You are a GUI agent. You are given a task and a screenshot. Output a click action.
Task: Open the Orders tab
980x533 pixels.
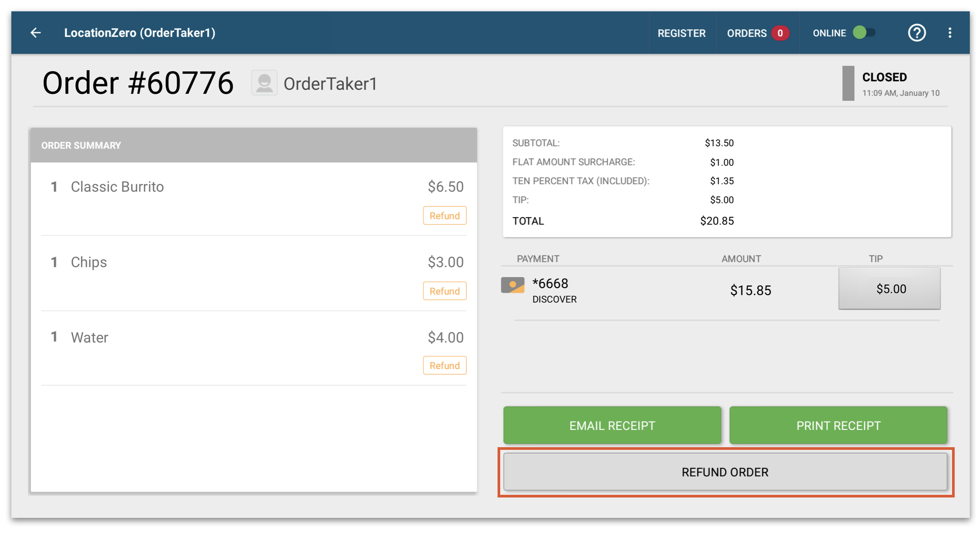point(747,33)
